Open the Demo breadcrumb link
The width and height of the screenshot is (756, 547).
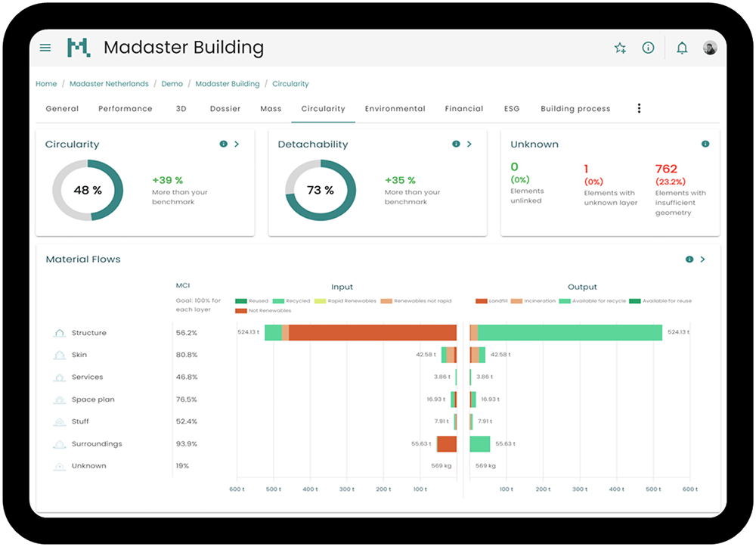pyautogui.click(x=172, y=84)
